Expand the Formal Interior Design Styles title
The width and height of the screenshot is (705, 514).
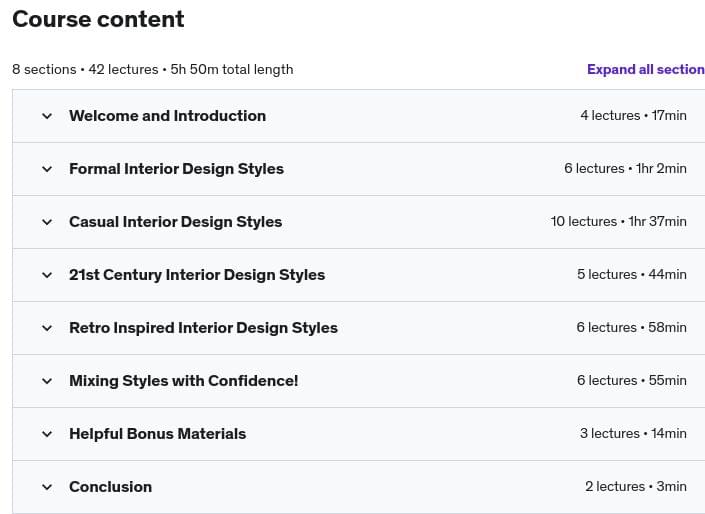[176, 169]
